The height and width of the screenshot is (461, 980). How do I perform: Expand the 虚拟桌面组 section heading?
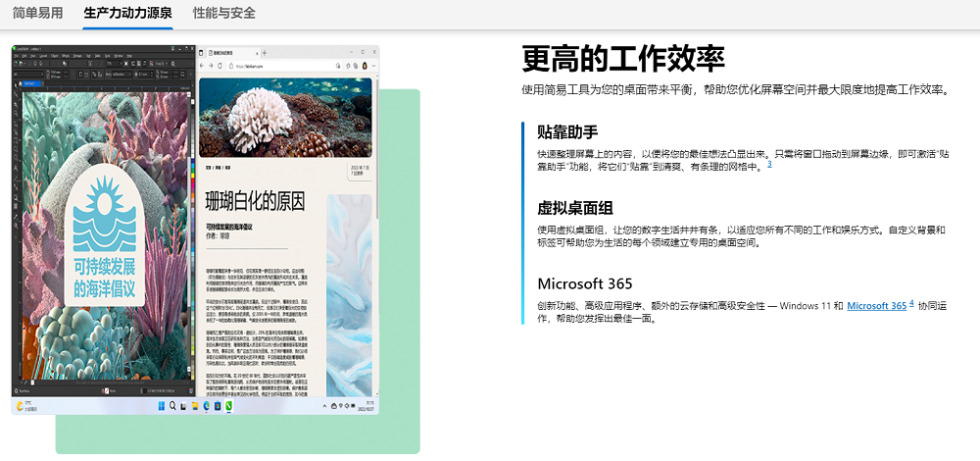(x=575, y=207)
